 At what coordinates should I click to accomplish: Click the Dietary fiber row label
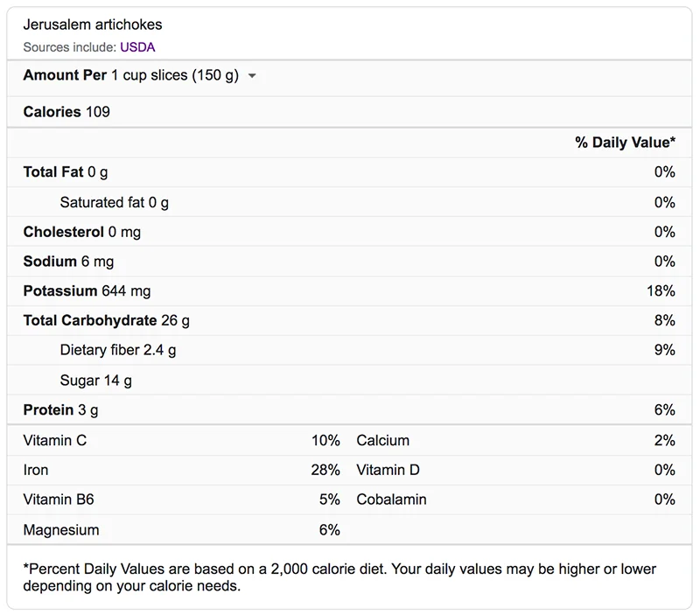[117, 351]
